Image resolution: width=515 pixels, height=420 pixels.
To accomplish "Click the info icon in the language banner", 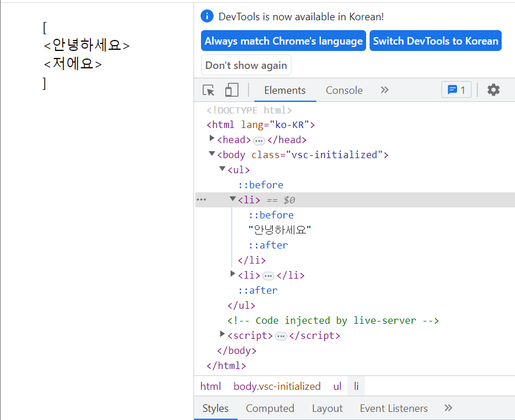I will pos(207,16).
